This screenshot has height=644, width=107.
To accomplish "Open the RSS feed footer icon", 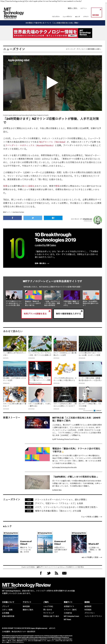I will [56, 573].
